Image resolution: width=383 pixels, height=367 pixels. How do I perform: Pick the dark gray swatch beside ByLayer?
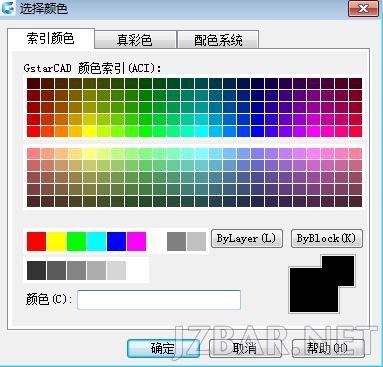tap(176, 241)
